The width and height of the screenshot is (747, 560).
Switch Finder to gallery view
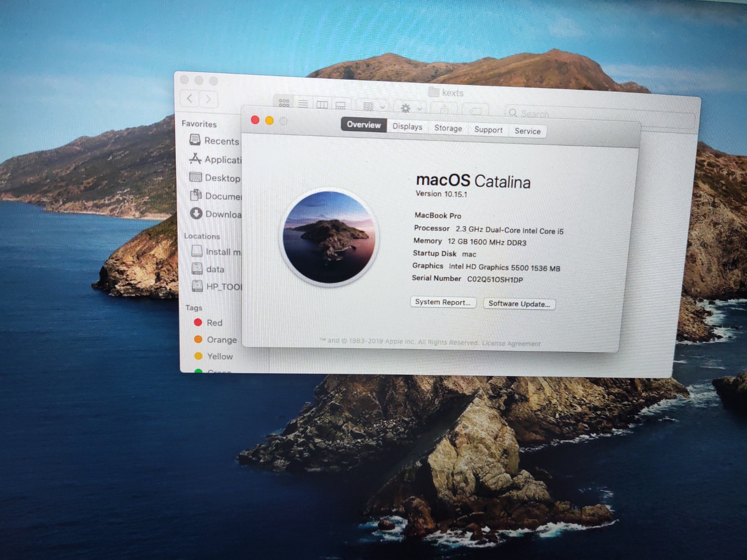click(x=340, y=105)
